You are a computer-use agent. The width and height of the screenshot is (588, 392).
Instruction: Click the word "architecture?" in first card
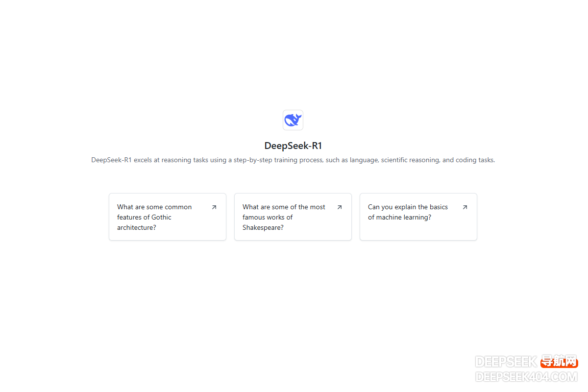click(137, 228)
